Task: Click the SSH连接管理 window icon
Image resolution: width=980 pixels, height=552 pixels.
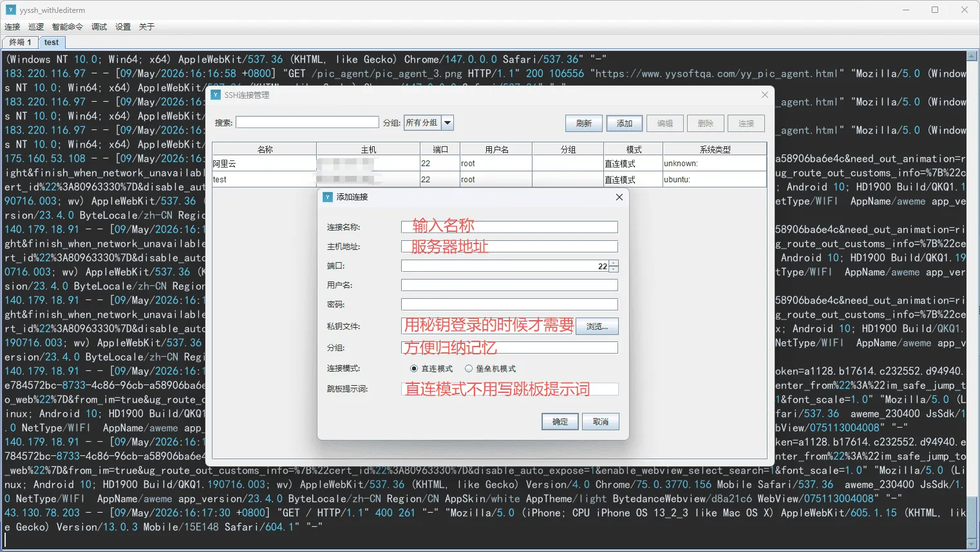Action: click(x=216, y=95)
